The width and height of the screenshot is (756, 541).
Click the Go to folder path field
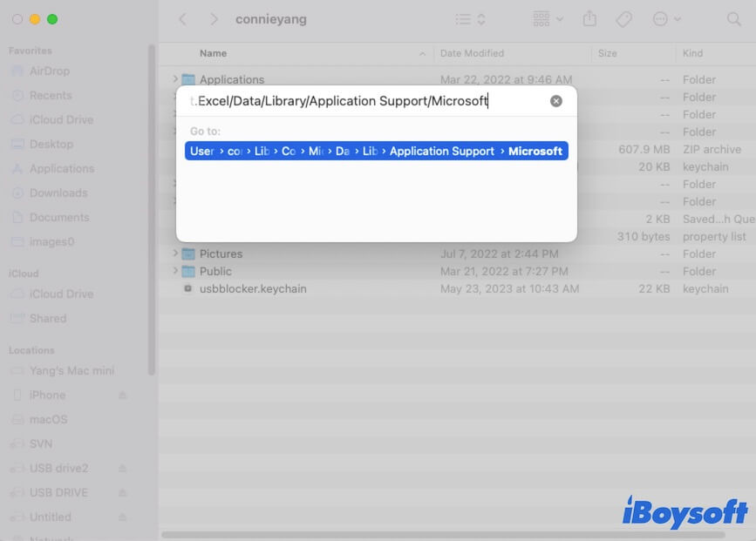tap(366, 101)
